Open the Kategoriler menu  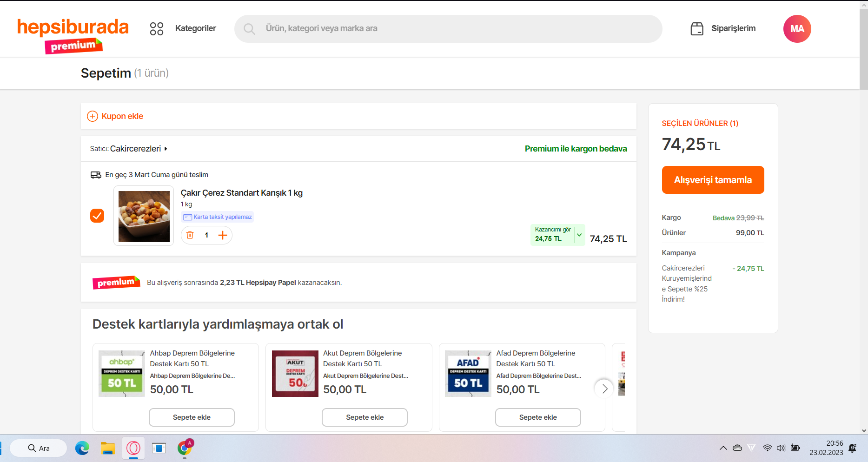(x=196, y=28)
